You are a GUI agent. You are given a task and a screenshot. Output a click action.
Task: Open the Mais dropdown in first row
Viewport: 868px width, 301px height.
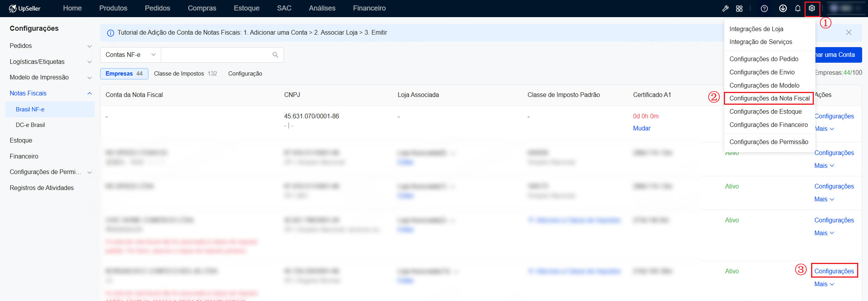[824, 129]
